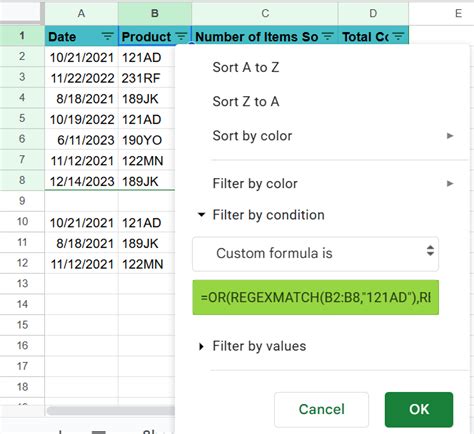Select cell with date 6/11/2023
The image size is (474, 434).
81,140
